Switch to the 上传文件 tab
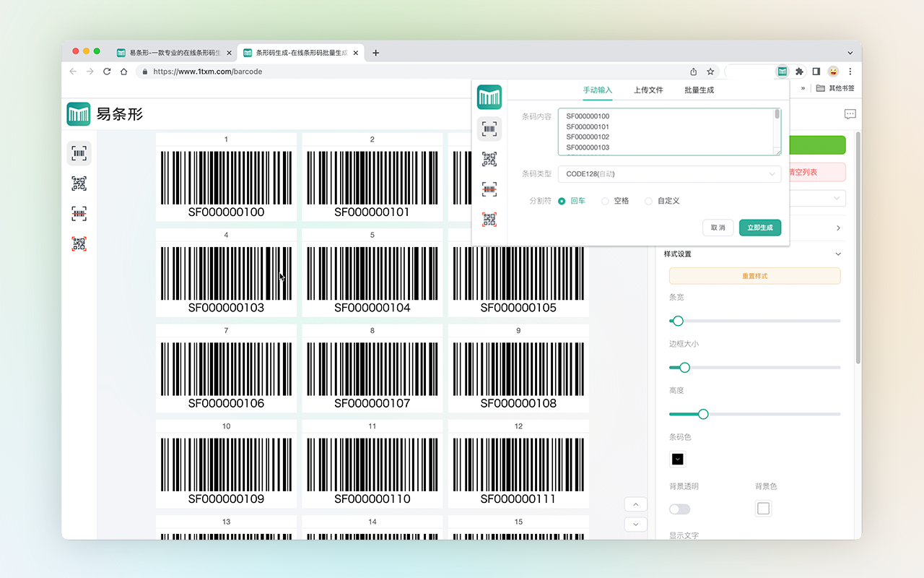 click(648, 90)
